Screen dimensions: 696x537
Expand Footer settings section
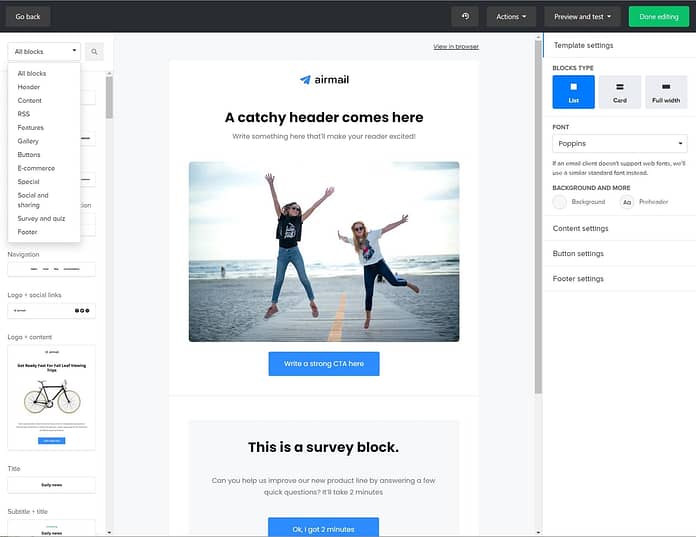point(620,279)
